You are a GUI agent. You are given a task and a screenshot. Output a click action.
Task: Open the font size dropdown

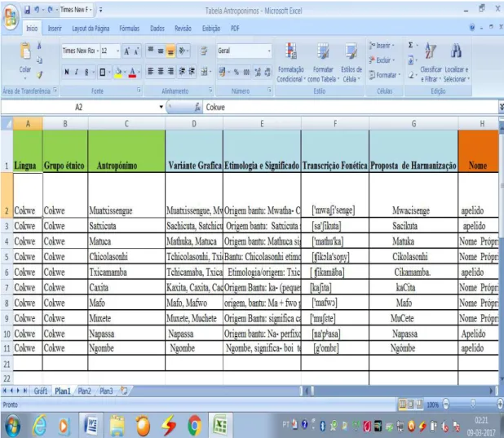(117, 51)
